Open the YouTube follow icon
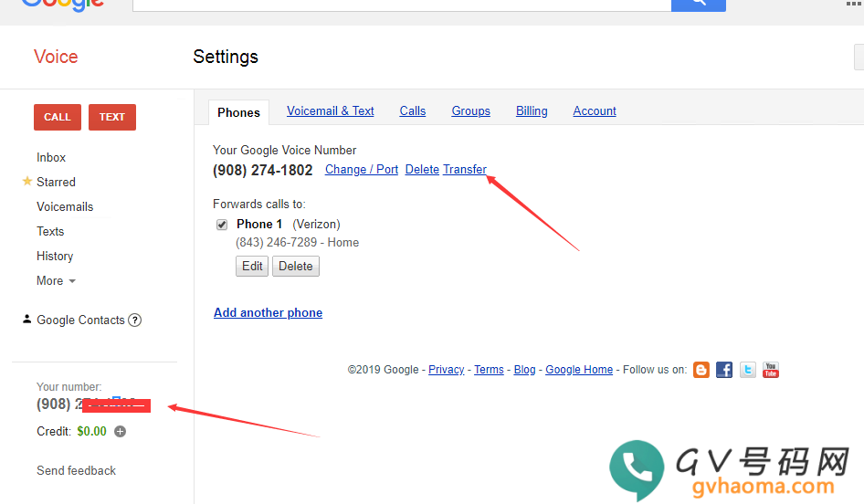This screenshot has height=504, width=864. (x=770, y=370)
